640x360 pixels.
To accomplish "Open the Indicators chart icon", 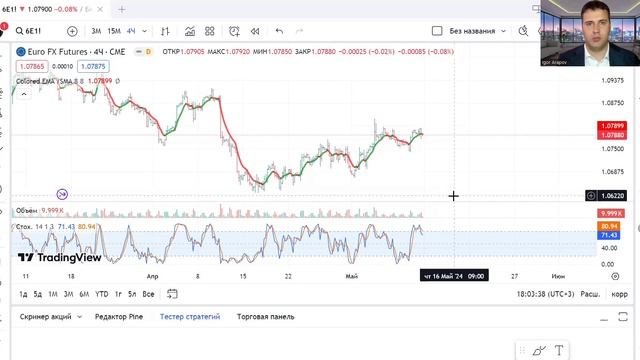I will (190, 31).
